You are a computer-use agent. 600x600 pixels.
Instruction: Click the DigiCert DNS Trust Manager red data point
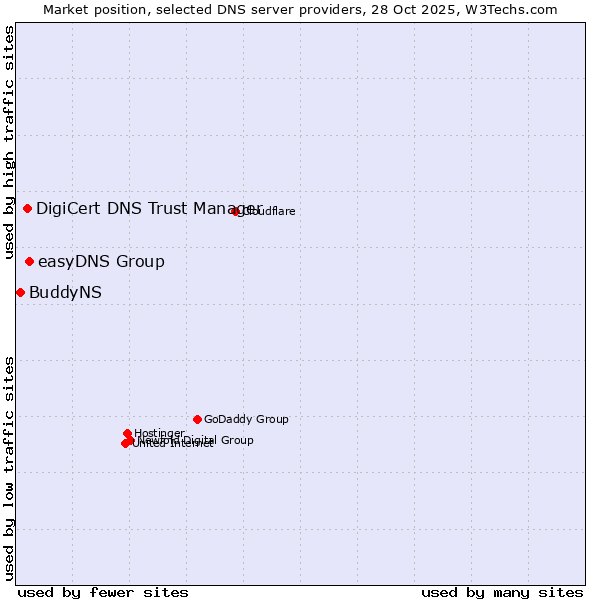pos(28,208)
